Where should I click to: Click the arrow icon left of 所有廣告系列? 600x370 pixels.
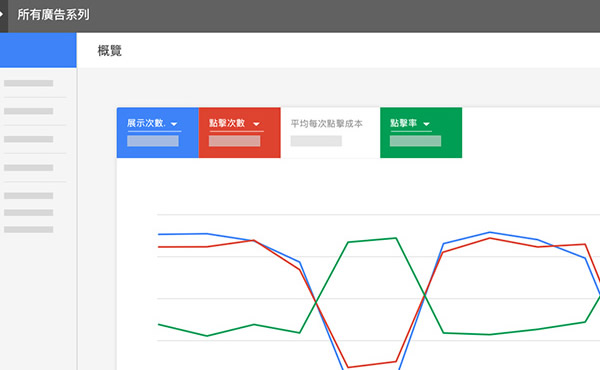point(2,15)
